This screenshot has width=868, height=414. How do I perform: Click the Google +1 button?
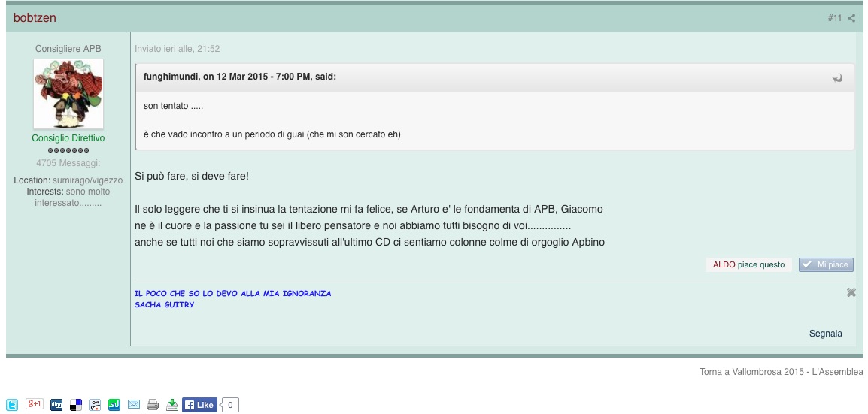coord(35,405)
